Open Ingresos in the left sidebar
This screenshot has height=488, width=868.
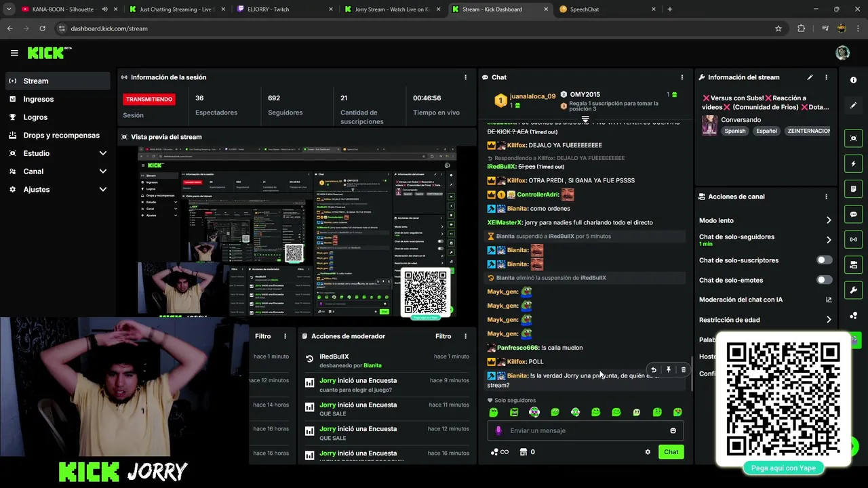coord(58,99)
